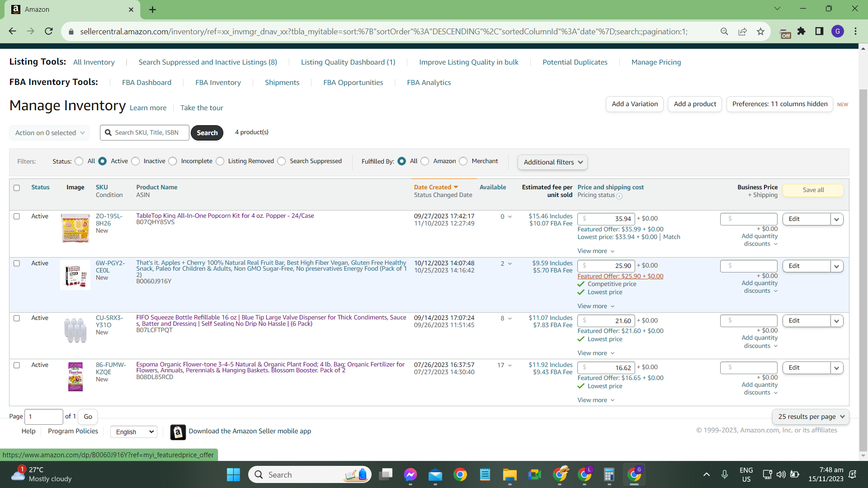Select Fulfilled By Amazon radio button
868x488 pixels.
coord(425,161)
